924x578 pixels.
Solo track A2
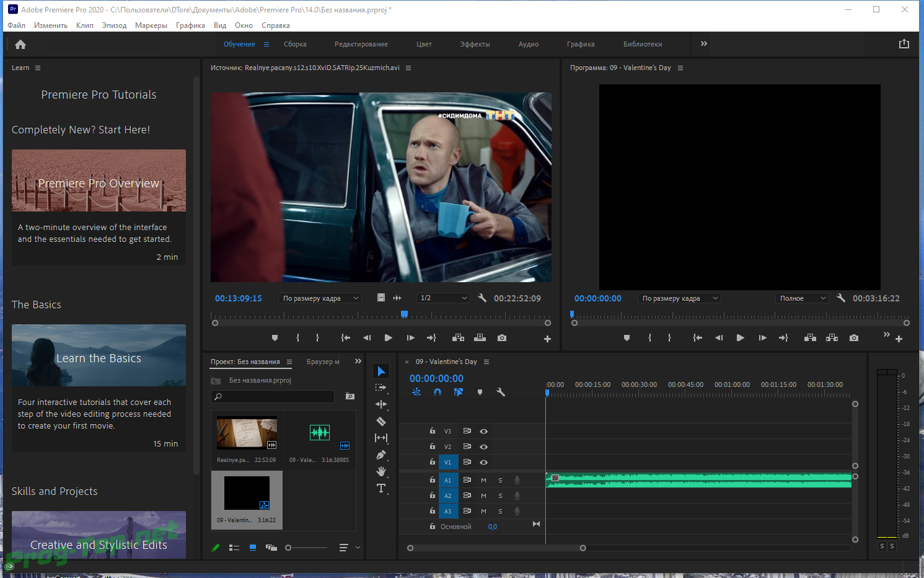500,496
